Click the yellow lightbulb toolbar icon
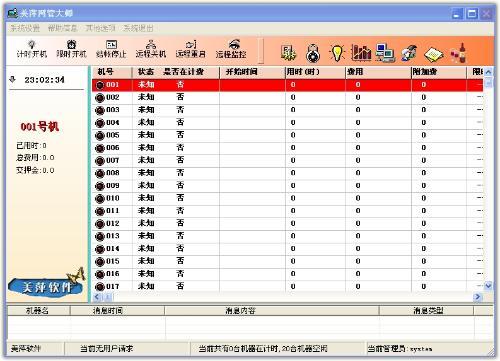The width and height of the screenshot is (500, 361). point(337,53)
